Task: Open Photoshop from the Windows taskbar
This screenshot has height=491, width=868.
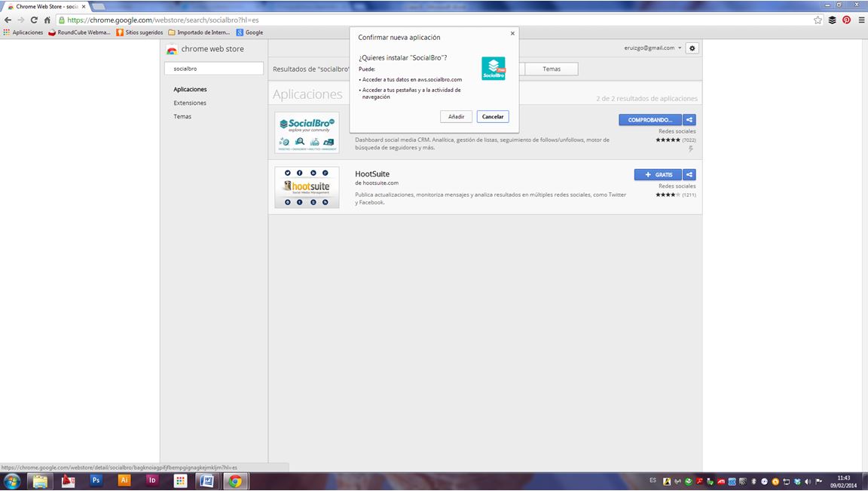Action: click(x=96, y=480)
